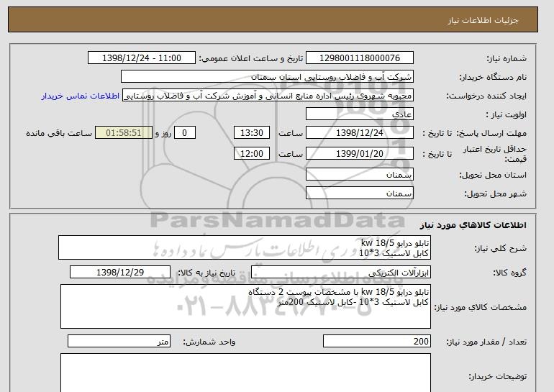This screenshot has height=392, width=554.
Task: Select the request creator field مجبوبه شهروی
Action: click(x=268, y=96)
